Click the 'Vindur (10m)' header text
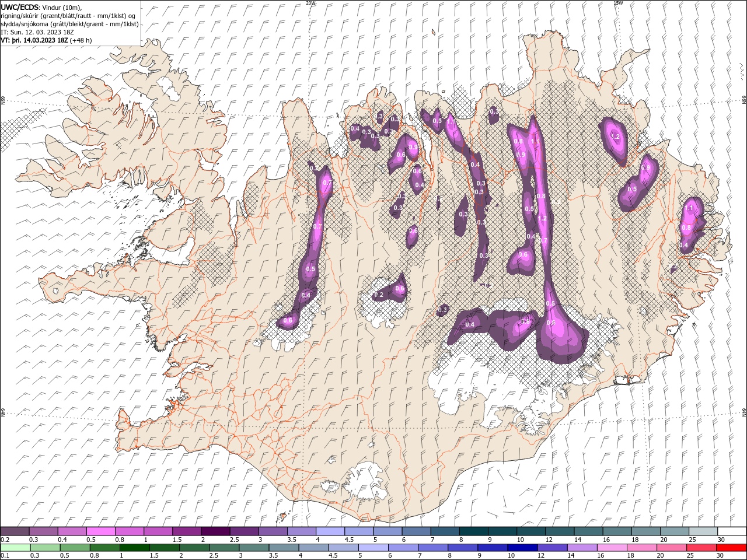 coord(62,6)
